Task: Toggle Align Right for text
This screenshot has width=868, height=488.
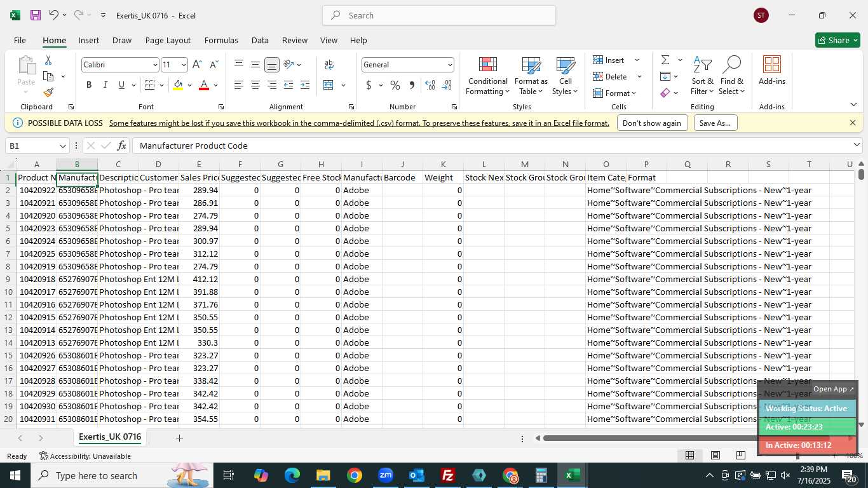Action: [x=272, y=85]
